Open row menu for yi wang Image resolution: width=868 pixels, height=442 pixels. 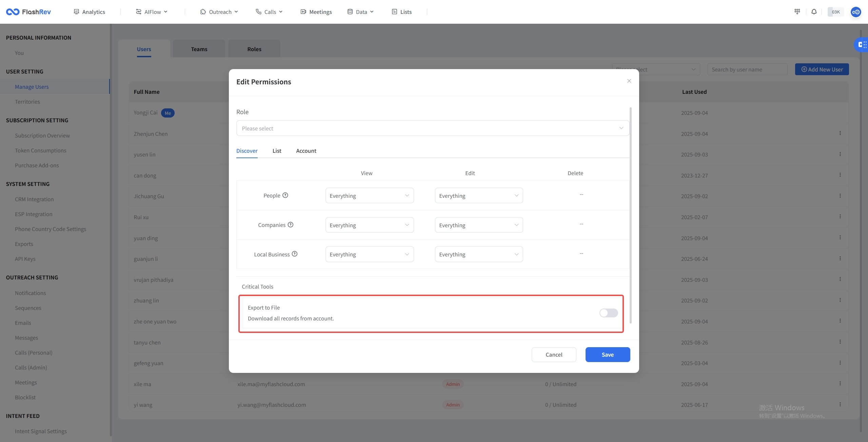click(x=840, y=404)
